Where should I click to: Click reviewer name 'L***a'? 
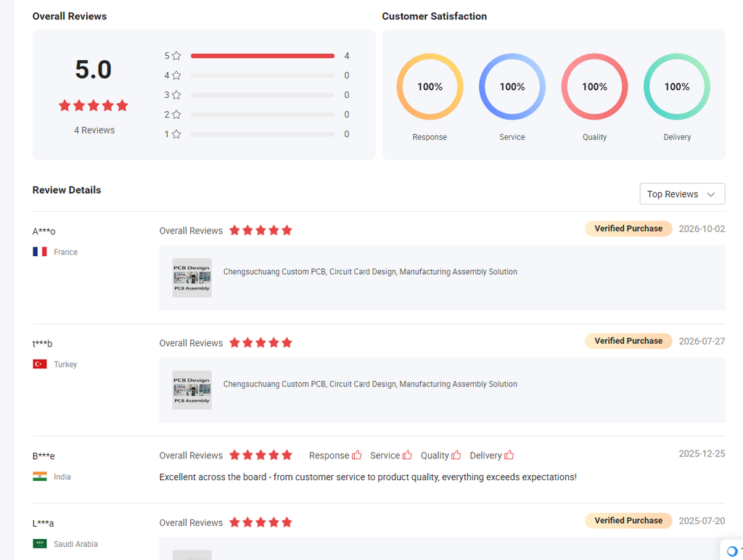point(43,523)
